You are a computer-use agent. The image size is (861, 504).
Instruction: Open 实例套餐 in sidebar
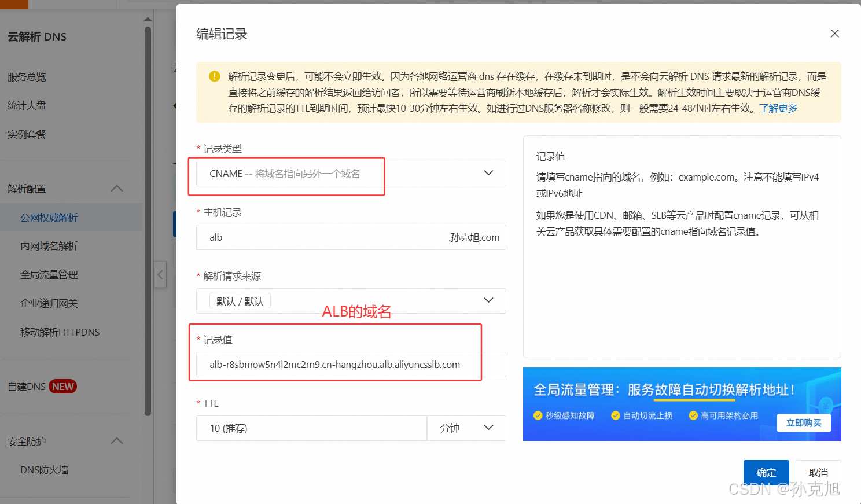(x=27, y=134)
